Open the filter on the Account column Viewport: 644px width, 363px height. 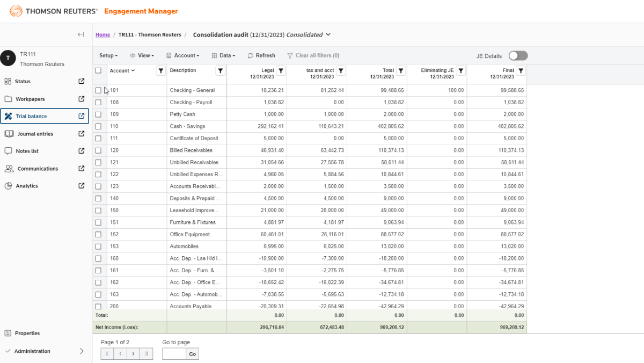tap(160, 70)
